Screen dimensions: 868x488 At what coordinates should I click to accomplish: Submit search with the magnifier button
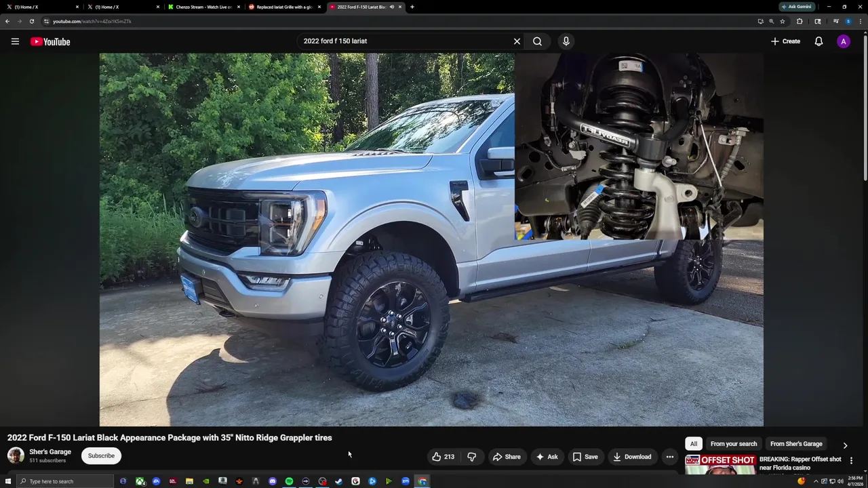[537, 41]
